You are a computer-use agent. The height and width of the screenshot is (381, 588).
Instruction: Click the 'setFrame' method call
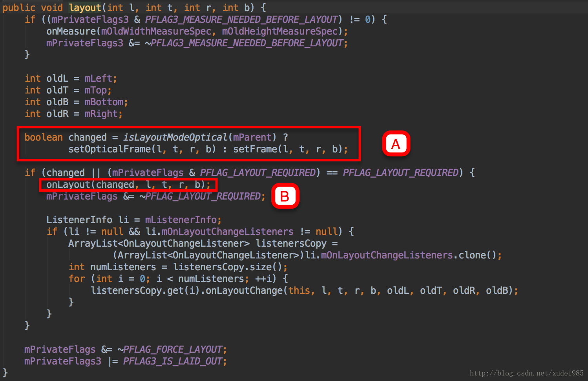tap(255, 149)
